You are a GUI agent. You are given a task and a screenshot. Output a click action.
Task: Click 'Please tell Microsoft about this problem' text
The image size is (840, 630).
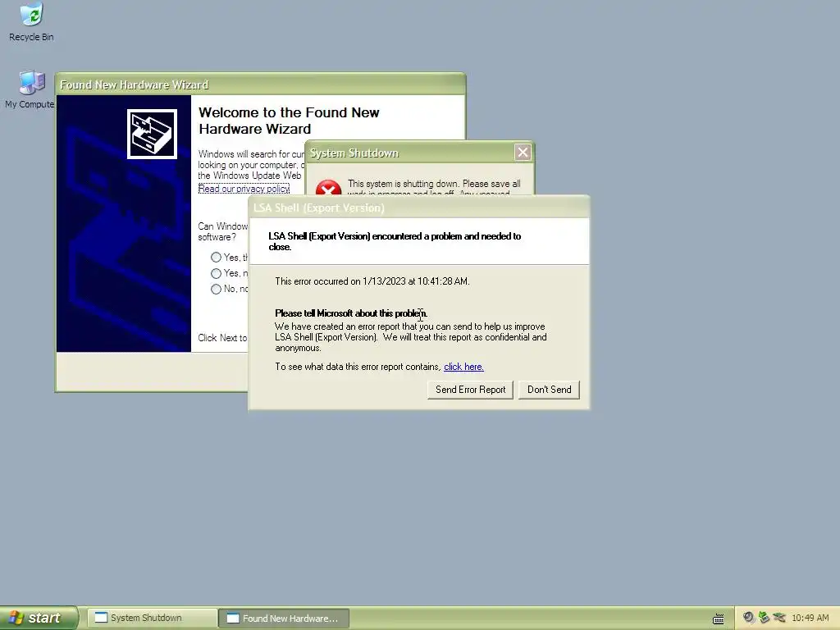pyautogui.click(x=351, y=313)
